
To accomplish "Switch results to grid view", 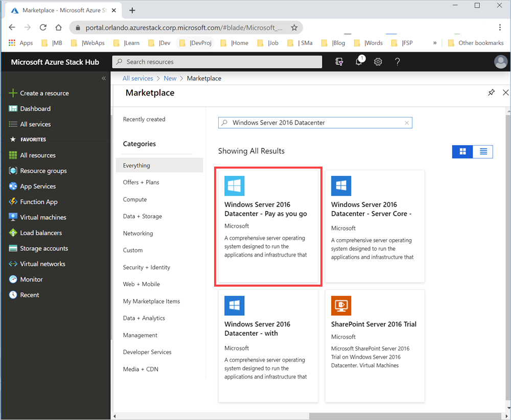I will click(x=462, y=151).
